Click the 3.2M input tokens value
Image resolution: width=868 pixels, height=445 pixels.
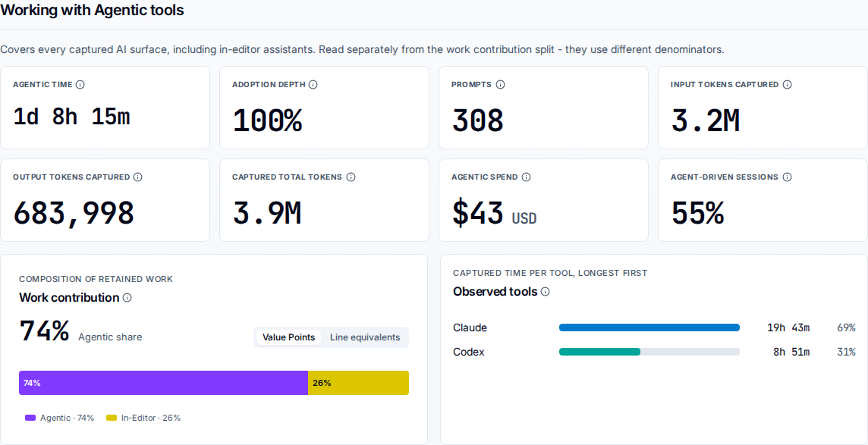pyautogui.click(x=706, y=121)
